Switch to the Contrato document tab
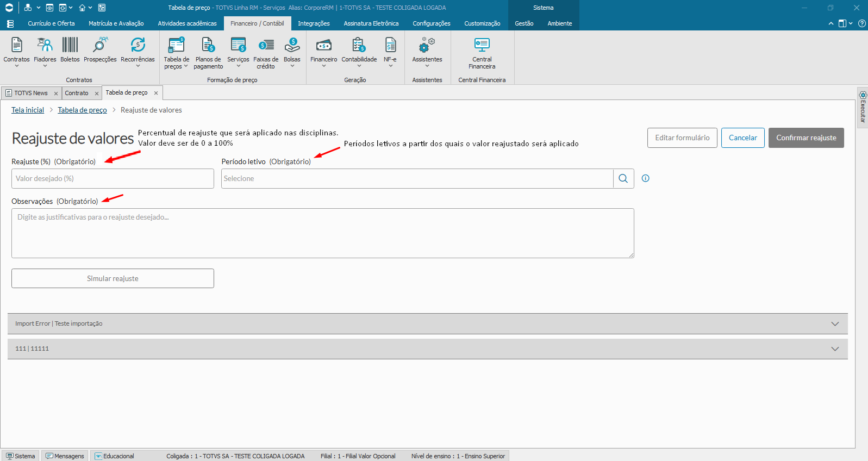This screenshot has width=868, height=461. coord(77,93)
